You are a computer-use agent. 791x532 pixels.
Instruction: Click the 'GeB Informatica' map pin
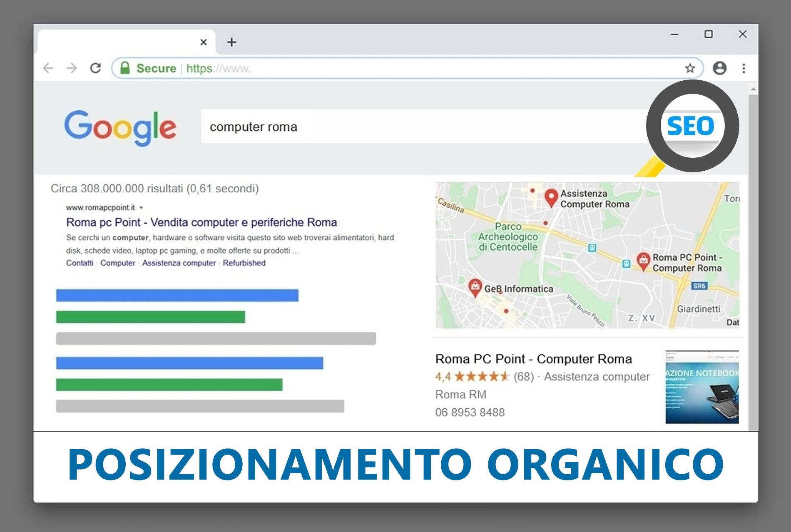click(475, 287)
